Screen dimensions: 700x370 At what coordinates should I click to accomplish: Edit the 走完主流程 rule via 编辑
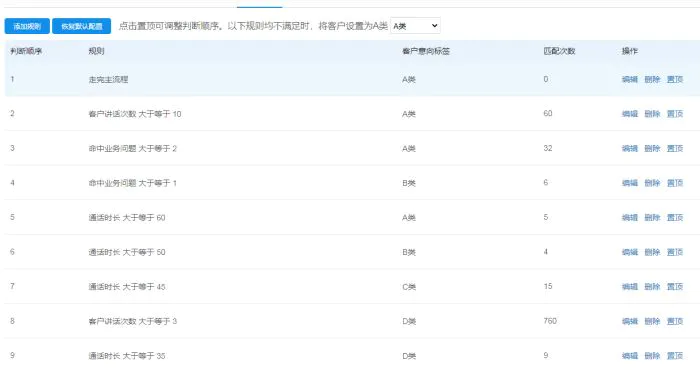coord(629,79)
